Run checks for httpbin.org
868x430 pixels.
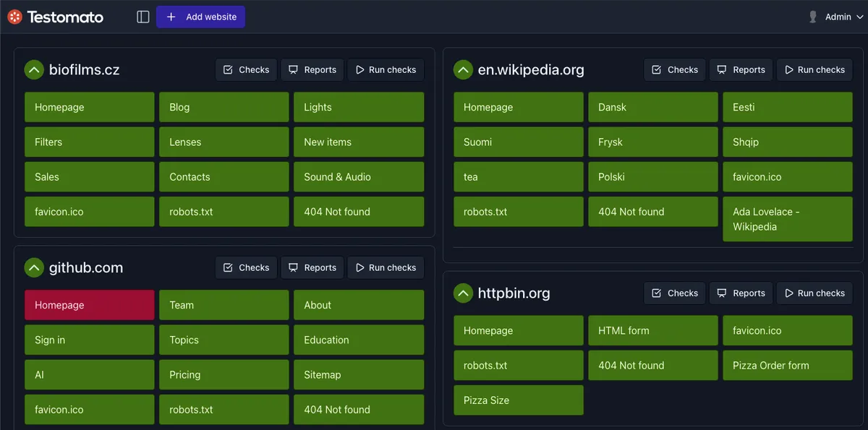point(814,293)
